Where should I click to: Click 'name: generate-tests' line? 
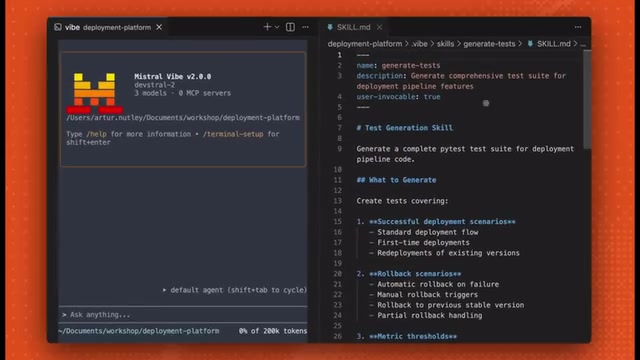point(398,65)
